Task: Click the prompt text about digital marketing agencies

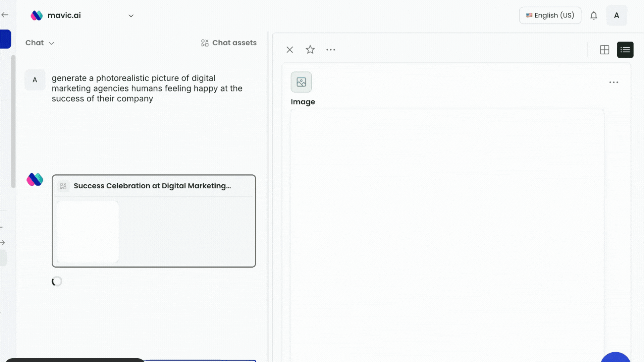Action: coord(147,88)
